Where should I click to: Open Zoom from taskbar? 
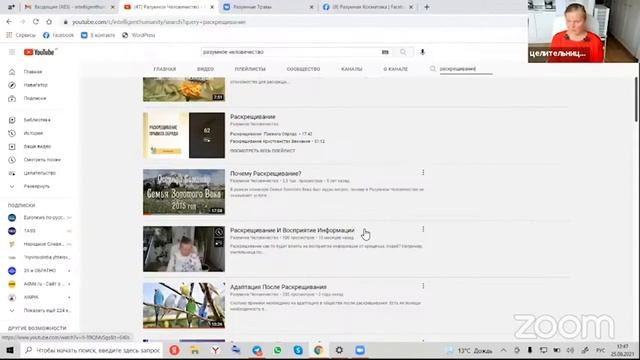(x=360, y=350)
